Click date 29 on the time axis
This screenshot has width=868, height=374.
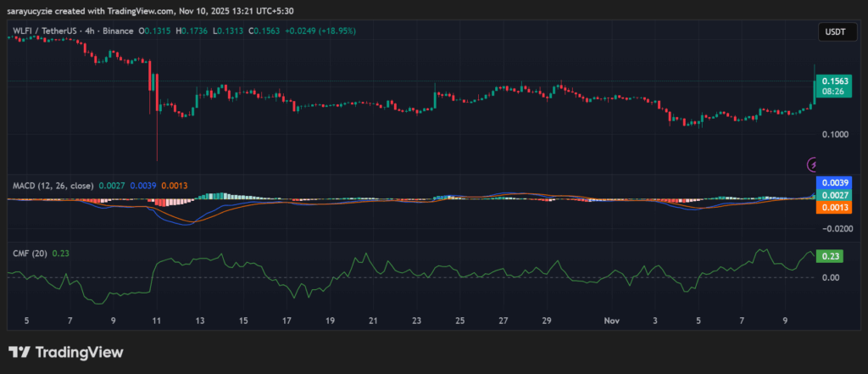(x=548, y=322)
